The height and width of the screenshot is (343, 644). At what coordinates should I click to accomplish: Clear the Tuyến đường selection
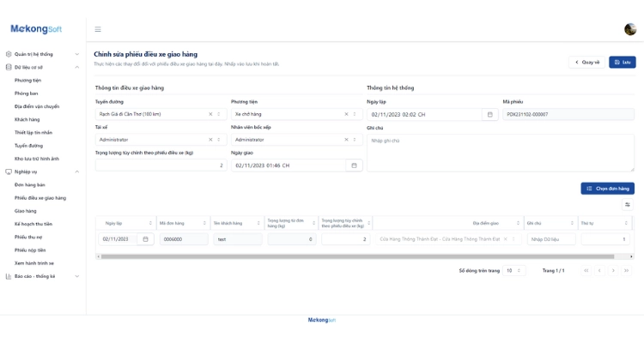(210, 114)
